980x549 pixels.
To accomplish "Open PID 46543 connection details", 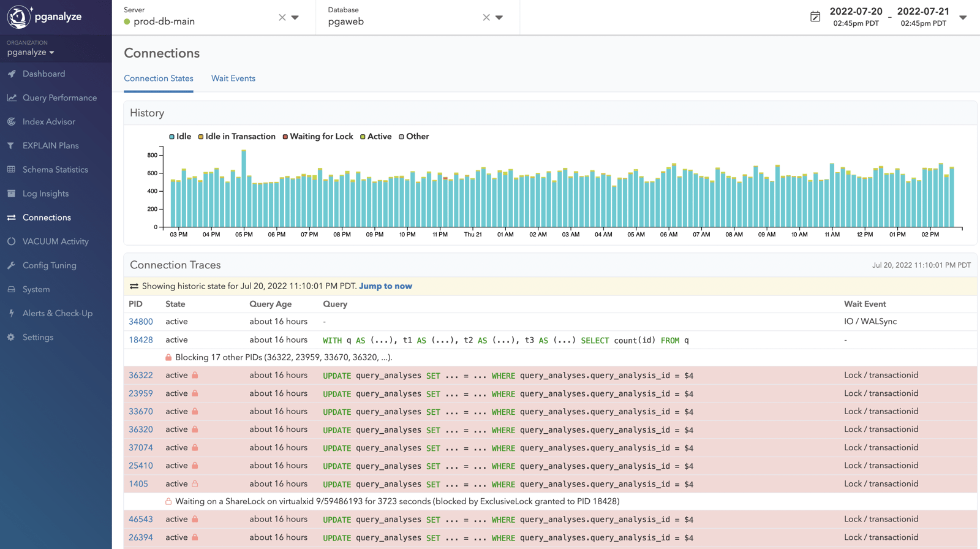I will click(141, 520).
